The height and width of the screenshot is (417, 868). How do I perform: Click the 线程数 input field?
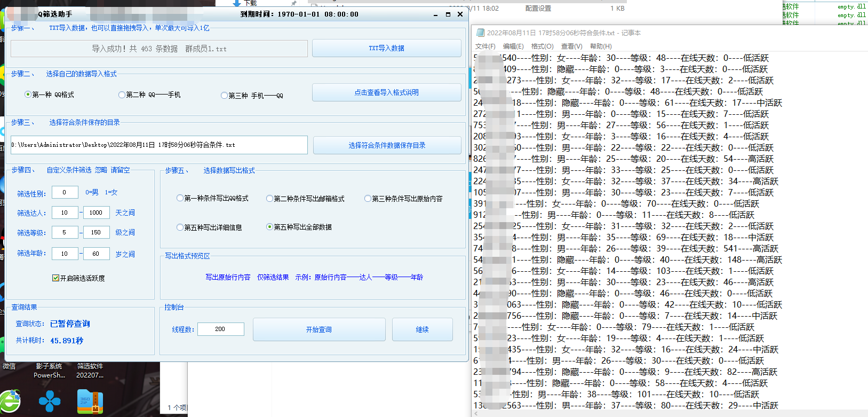(x=221, y=329)
